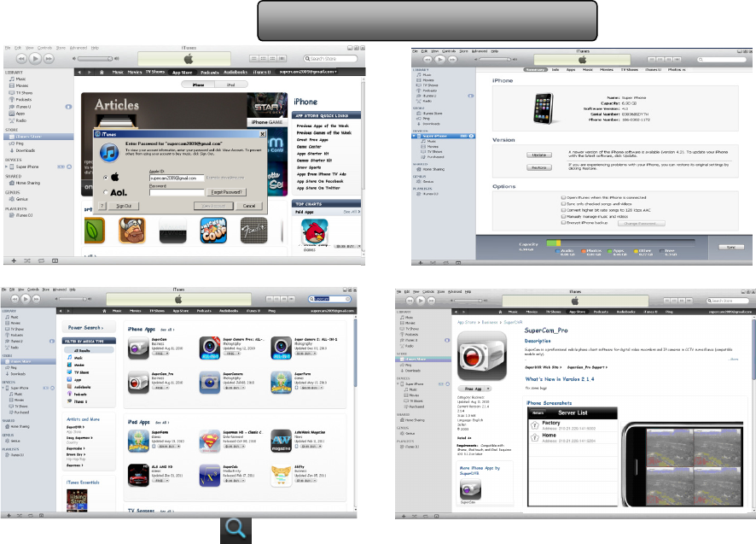Image resolution: width=756 pixels, height=544 pixels.
Task: Click the Password input field in the dialog
Action: coord(177,192)
